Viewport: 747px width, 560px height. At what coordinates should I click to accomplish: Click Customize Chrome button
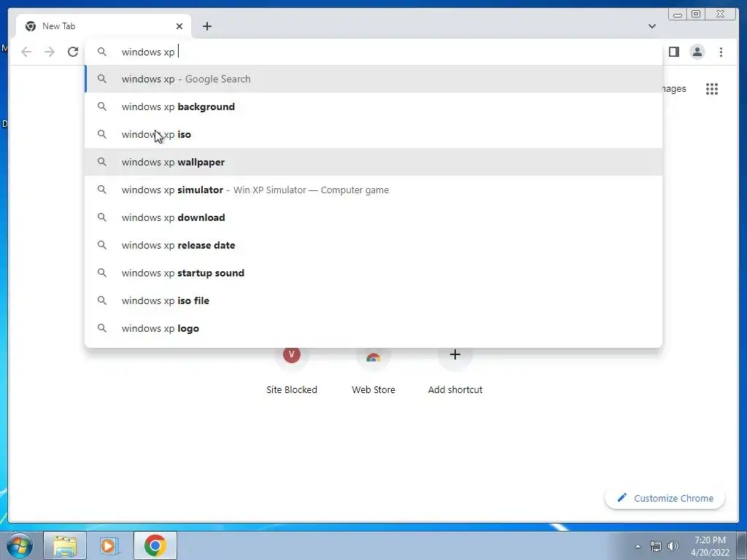click(x=665, y=498)
